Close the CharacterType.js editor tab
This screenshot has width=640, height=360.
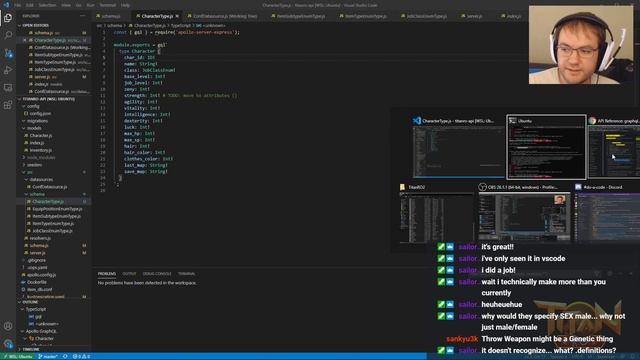177,16
